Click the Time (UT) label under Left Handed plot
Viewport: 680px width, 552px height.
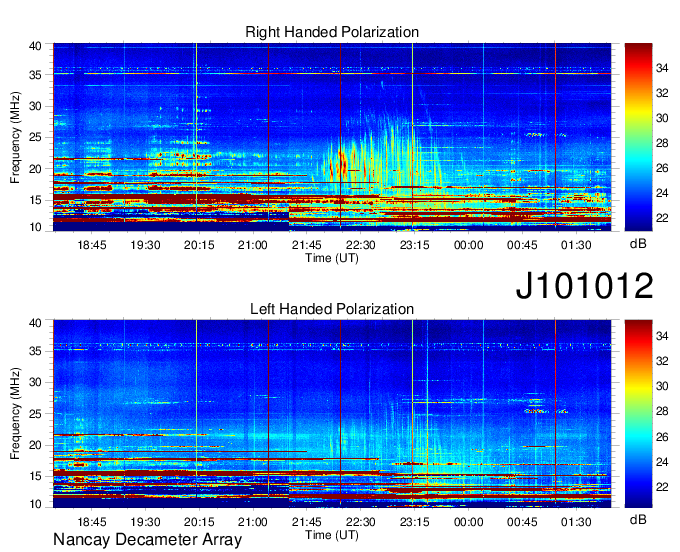332,535
